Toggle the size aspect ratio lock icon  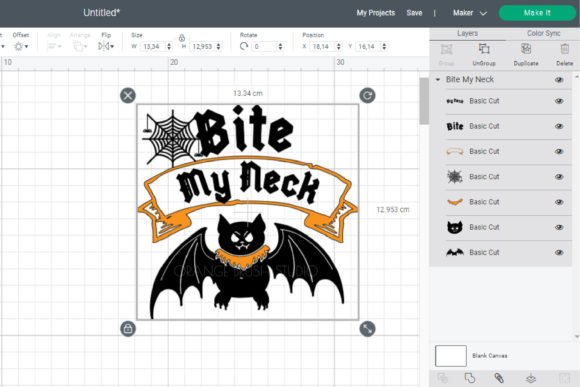pos(182,38)
